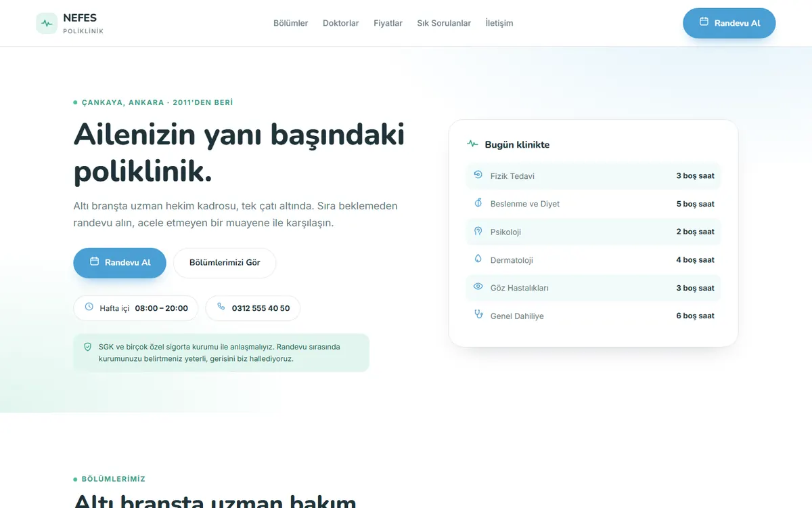Image resolution: width=812 pixels, height=508 pixels.
Task: Click the 6 boş saat value
Action: 695,316
